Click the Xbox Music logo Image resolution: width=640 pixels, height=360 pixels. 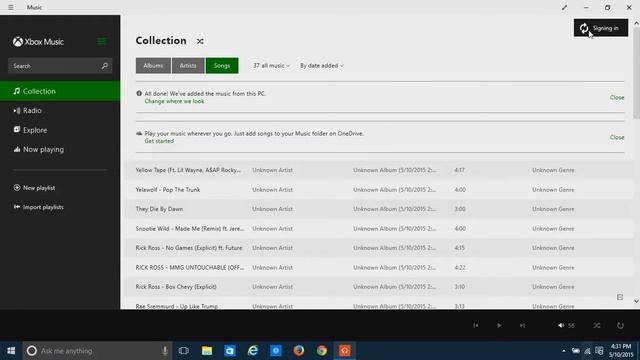click(x=38, y=42)
